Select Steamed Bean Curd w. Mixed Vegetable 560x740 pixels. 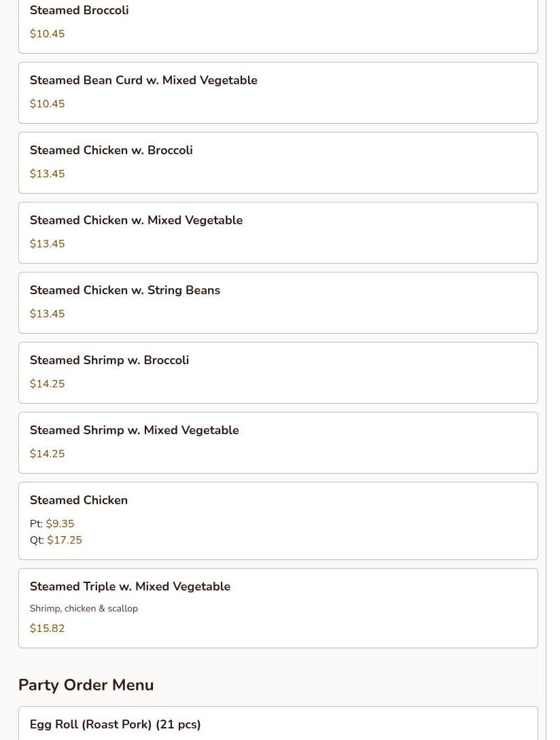278,92
